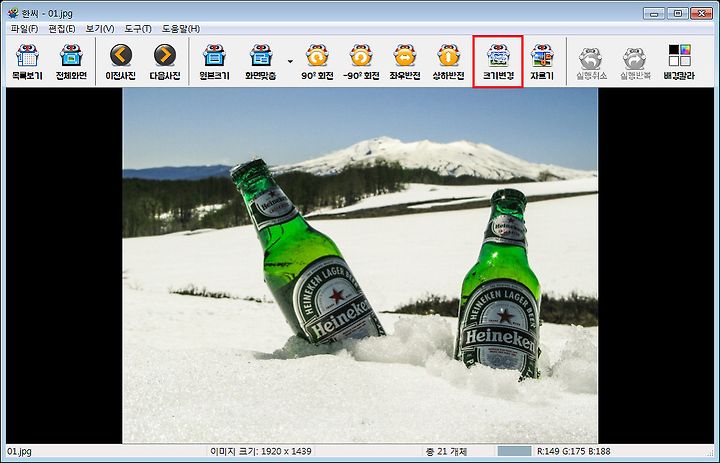Click the Heineken bottles photo preview
Viewport: 720px width, 463px height.
tap(360, 265)
